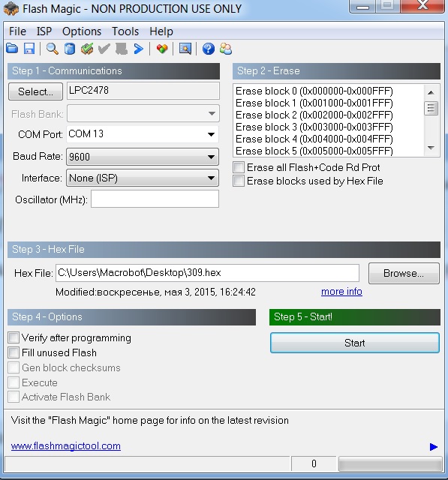Image resolution: width=448 pixels, height=480 pixels.
Task: Check Erase blocks used by Hex File
Action: pyautogui.click(x=239, y=181)
